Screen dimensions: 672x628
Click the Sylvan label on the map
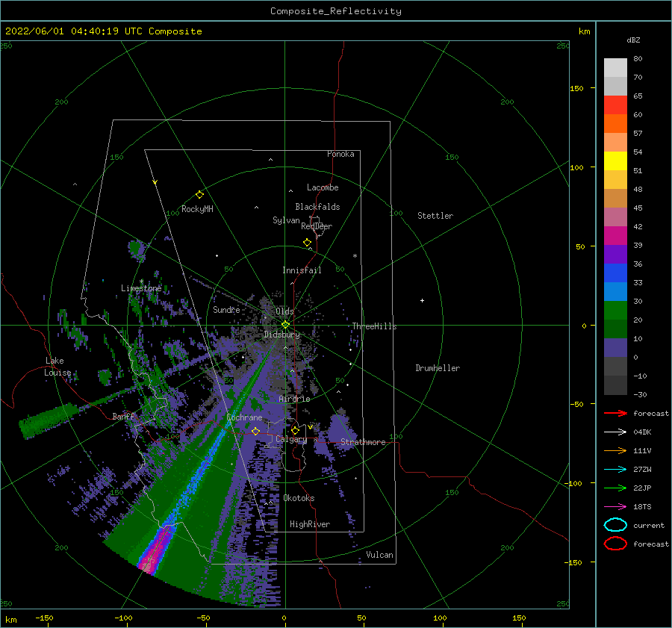(286, 220)
